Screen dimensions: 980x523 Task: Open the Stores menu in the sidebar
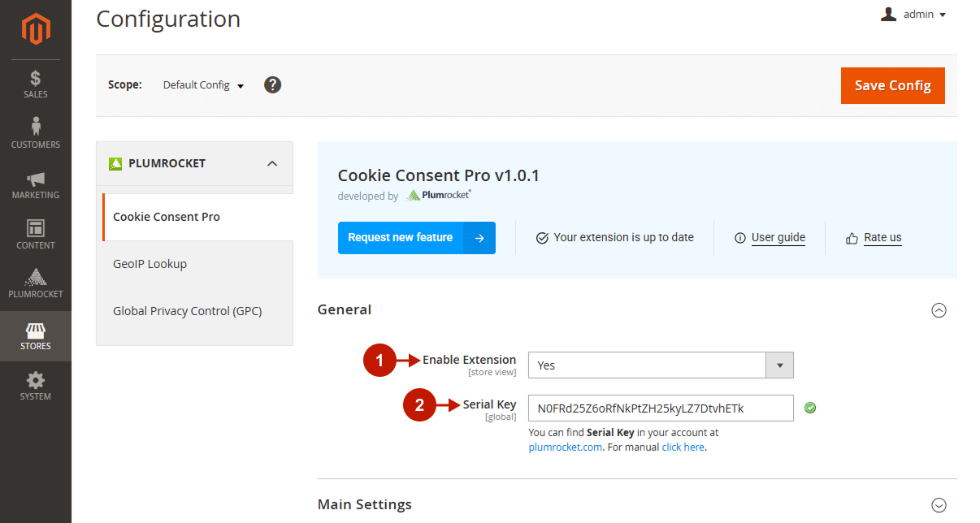point(36,336)
